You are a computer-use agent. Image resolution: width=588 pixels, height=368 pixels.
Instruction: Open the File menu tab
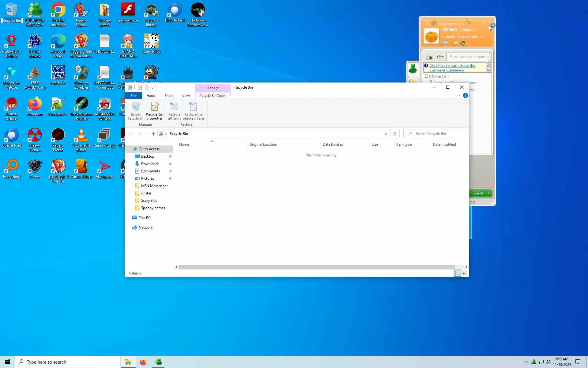[134, 96]
